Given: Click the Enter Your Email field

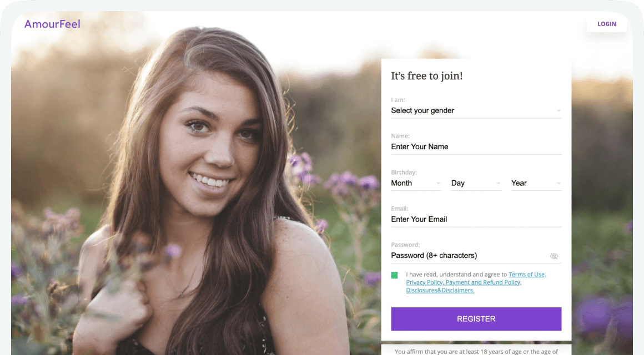Looking at the screenshot, I should point(476,219).
